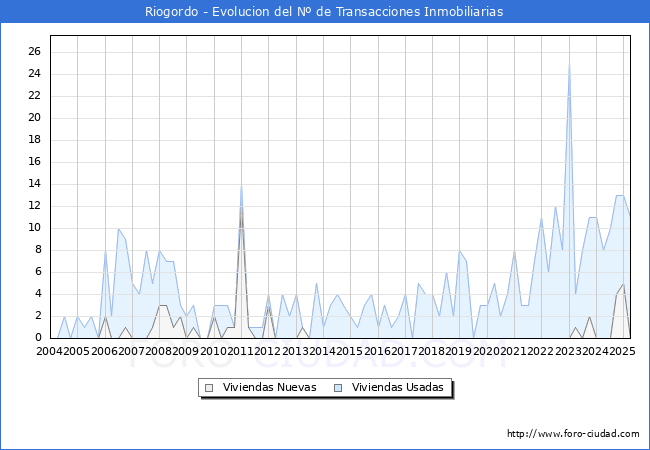Click the y-axis label 12
The image size is (650, 450).
[34, 205]
